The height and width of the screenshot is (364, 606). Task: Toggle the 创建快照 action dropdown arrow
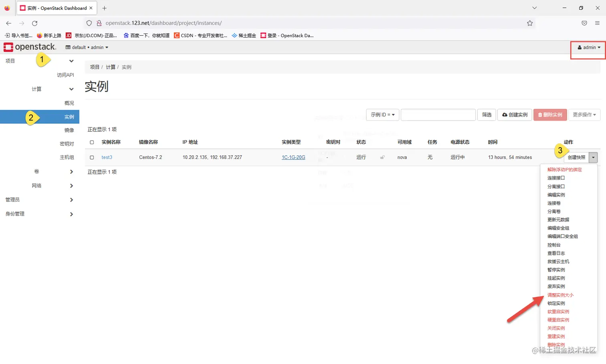(593, 157)
